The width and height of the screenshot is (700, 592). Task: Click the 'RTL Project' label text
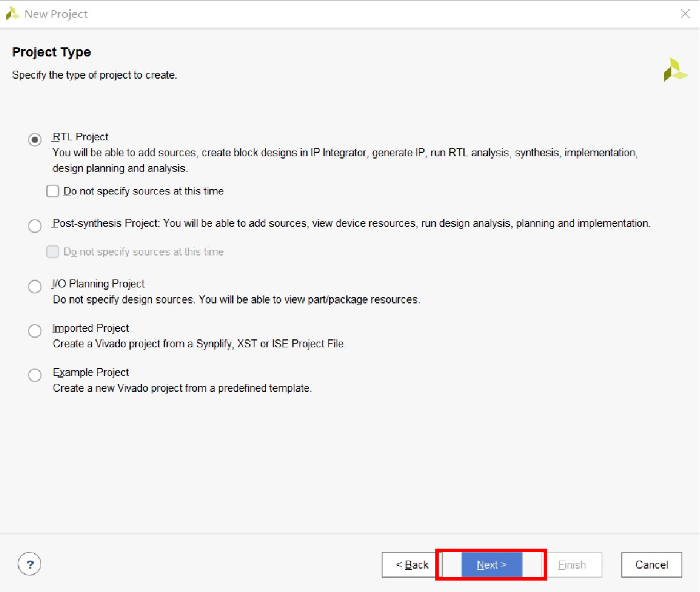(x=80, y=137)
